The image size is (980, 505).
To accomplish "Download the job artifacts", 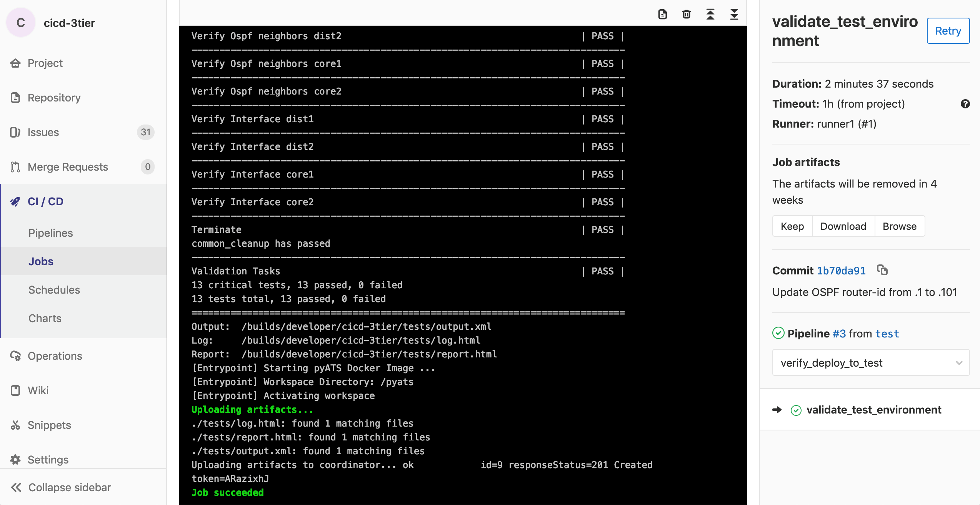I will [x=843, y=226].
